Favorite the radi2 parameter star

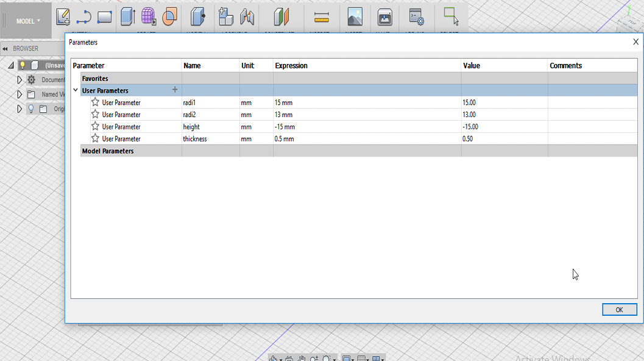[x=95, y=114]
